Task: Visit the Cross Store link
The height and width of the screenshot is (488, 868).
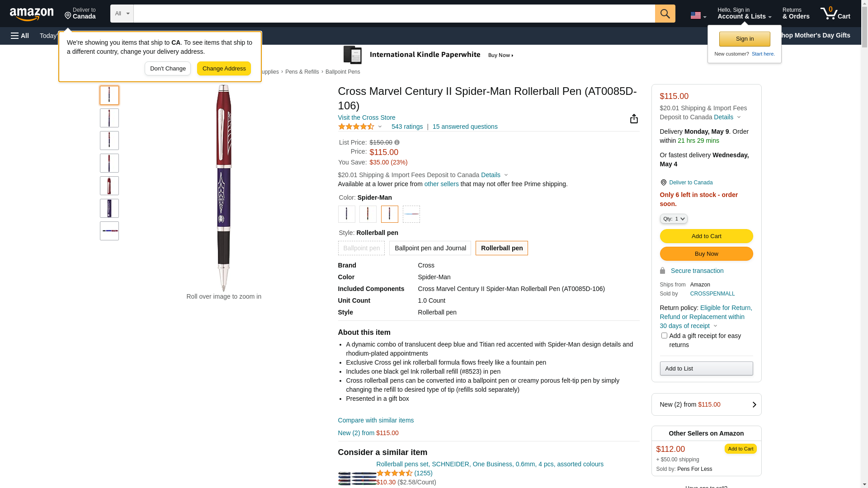Action: [367, 117]
